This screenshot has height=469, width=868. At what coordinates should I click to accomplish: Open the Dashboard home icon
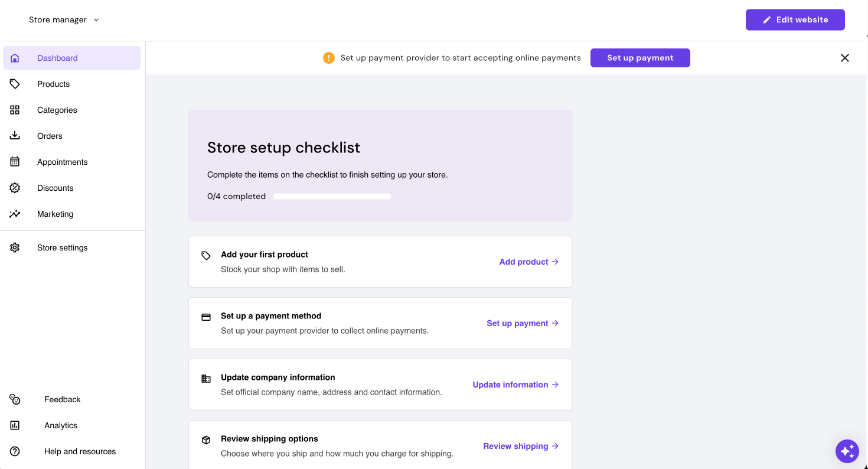point(15,58)
